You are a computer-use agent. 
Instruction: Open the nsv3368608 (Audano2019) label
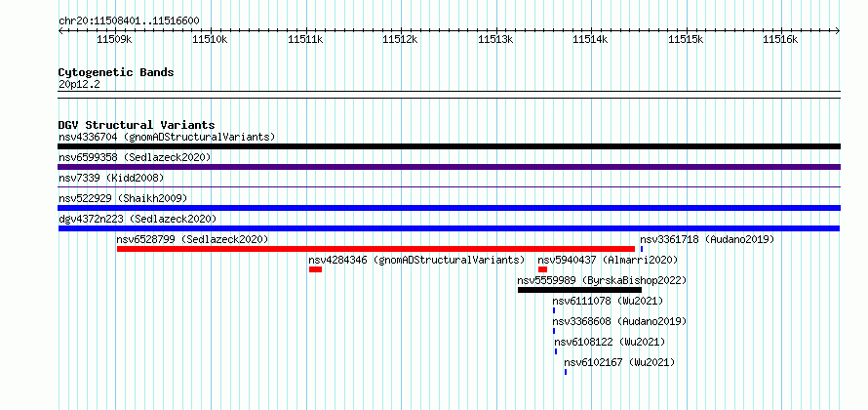619,321
